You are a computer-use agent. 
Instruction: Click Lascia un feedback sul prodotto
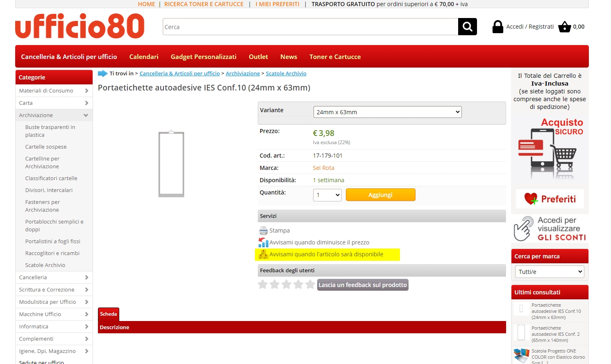(363, 285)
